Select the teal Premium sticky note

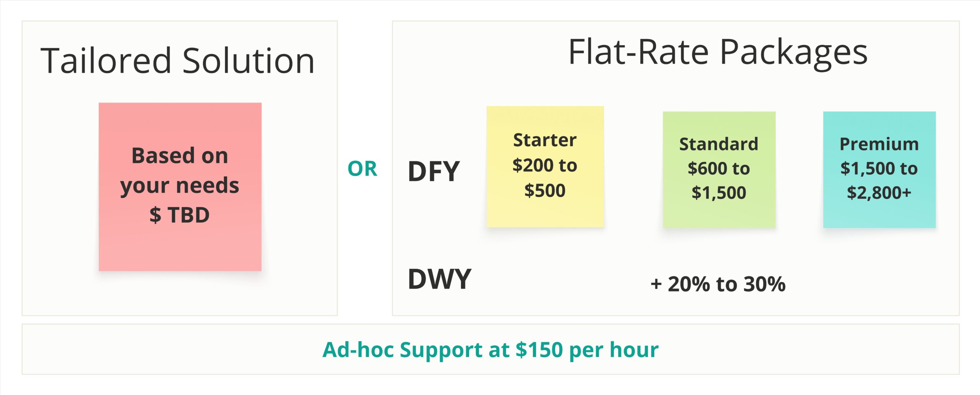[879, 215]
